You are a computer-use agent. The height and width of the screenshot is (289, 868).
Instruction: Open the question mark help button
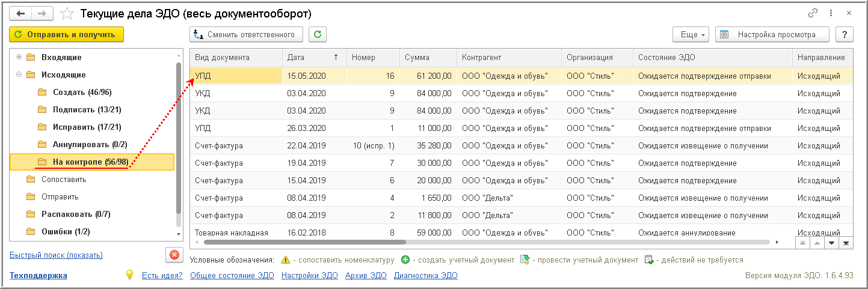coord(845,34)
